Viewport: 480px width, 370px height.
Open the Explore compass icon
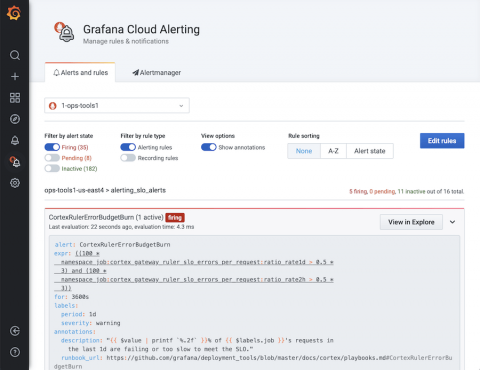(15, 119)
